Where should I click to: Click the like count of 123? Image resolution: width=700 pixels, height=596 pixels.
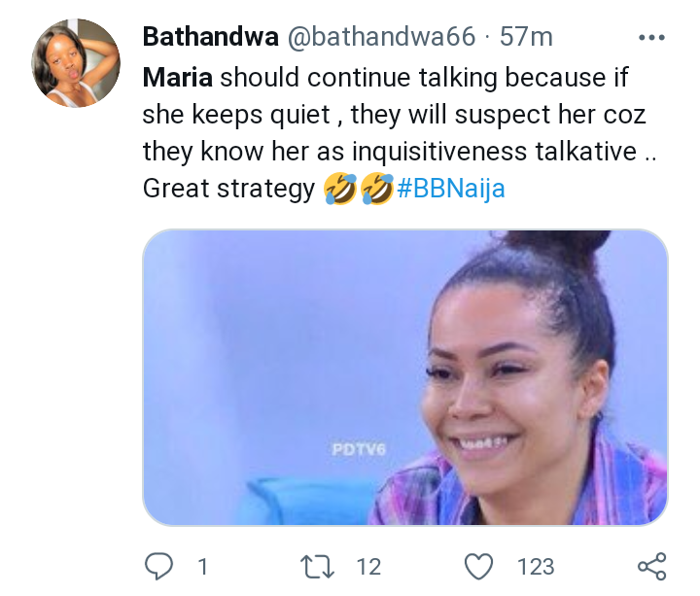536,566
